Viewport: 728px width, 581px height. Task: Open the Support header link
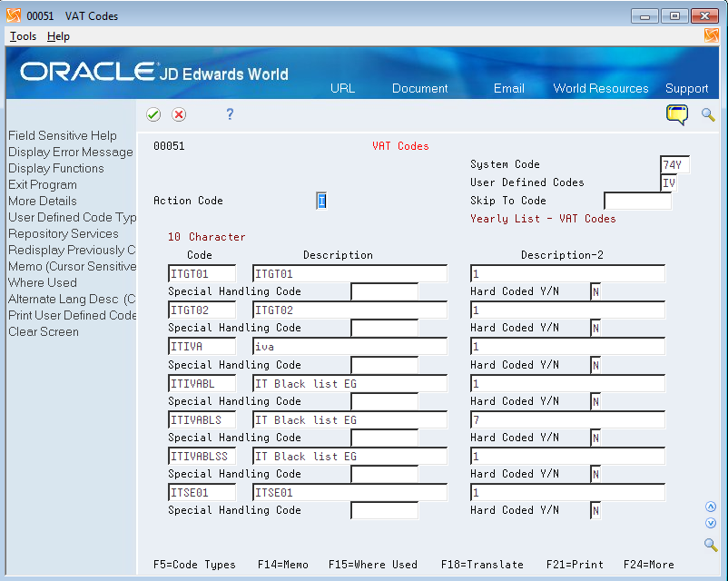686,88
